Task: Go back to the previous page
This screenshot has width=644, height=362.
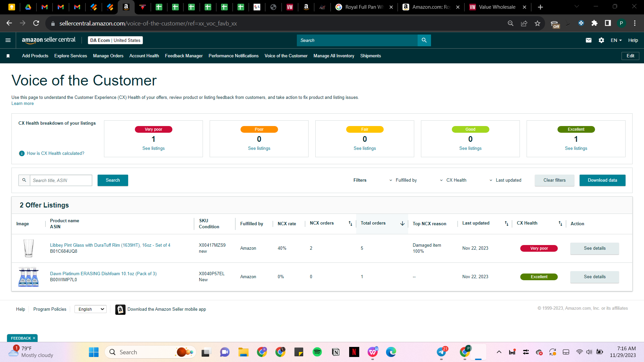Action: click(x=9, y=23)
